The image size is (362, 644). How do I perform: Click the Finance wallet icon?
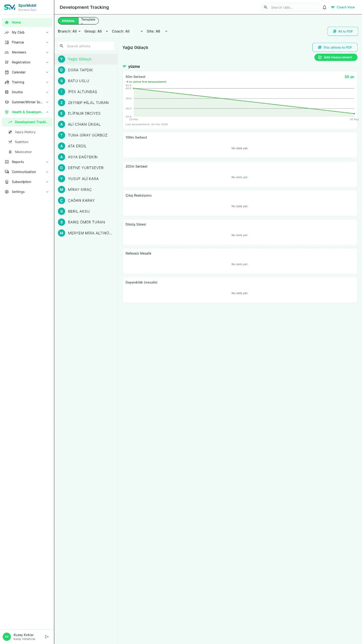pyautogui.click(x=7, y=42)
